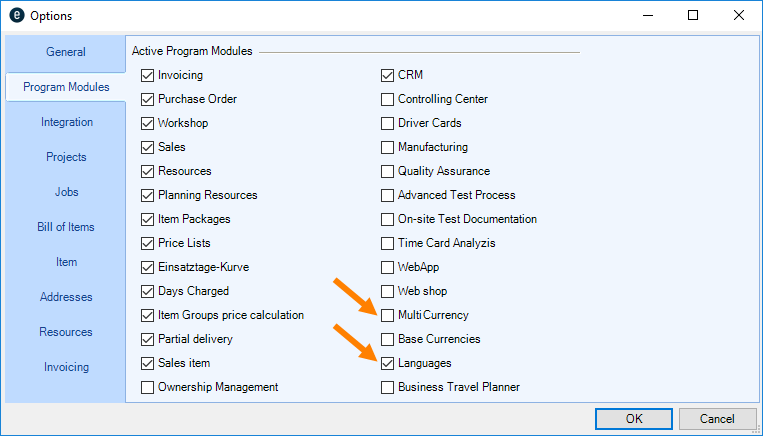The height and width of the screenshot is (436, 763).
Task: Minimize the Options window
Action: click(647, 16)
